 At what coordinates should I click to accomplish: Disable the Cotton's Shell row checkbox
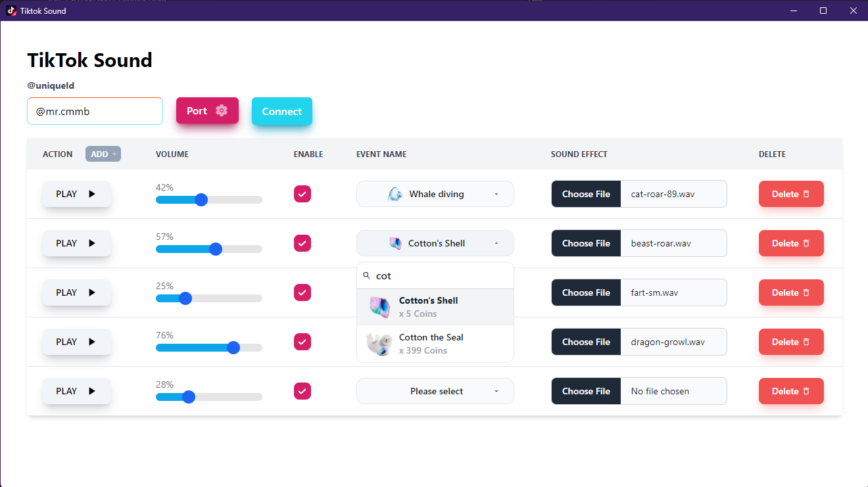pyautogui.click(x=302, y=243)
